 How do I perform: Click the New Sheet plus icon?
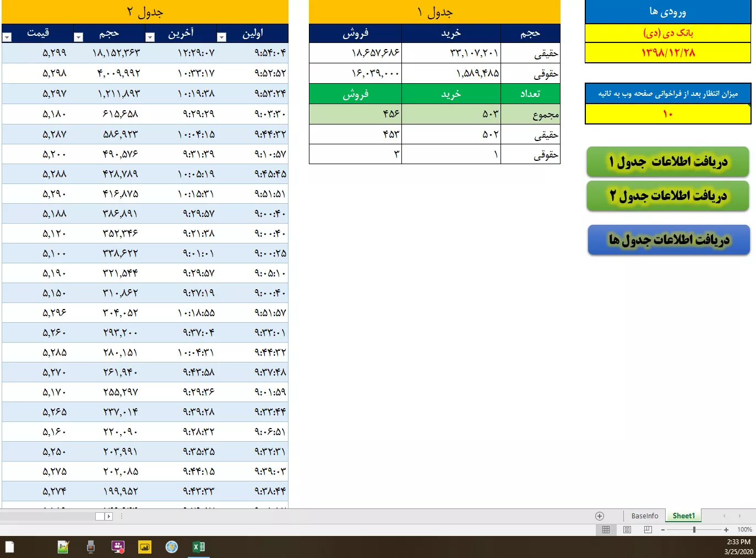click(600, 516)
